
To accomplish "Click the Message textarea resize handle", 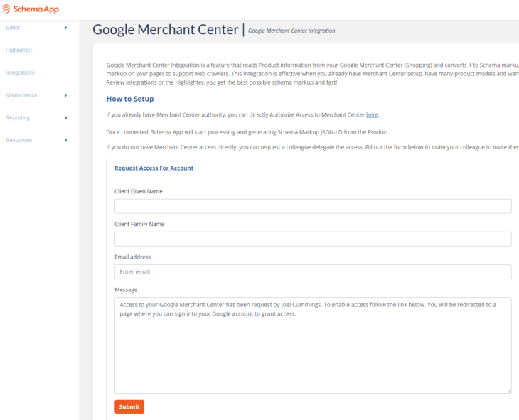I will pyautogui.click(x=509, y=391).
